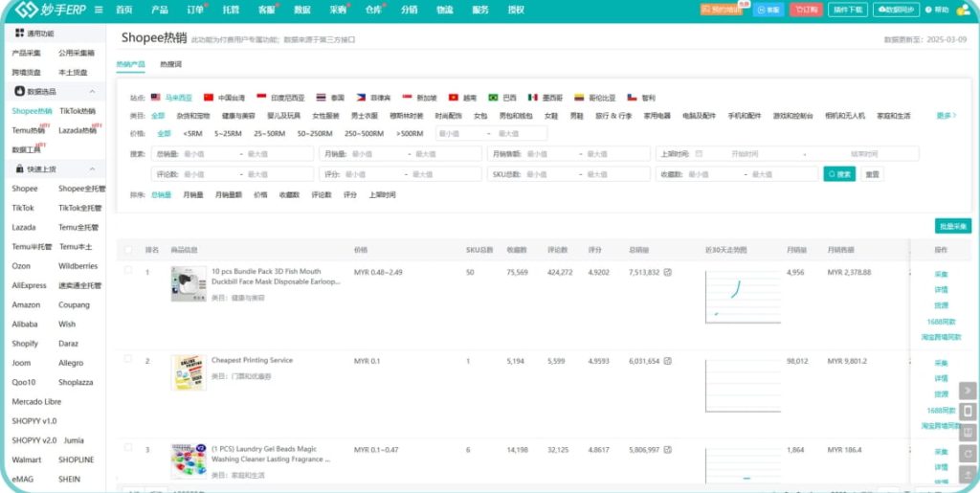Open sales chart icon beside 7,513,832
This screenshot has width=980, height=493.
[667, 272]
